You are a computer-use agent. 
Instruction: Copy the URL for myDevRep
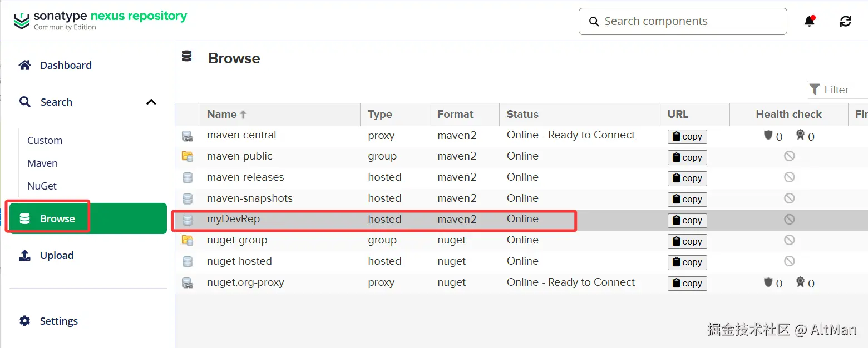[x=687, y=221]
